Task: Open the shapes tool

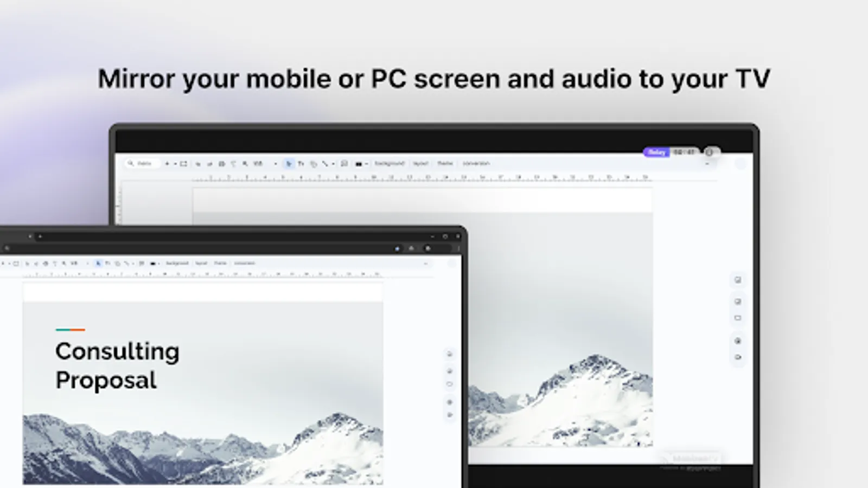Action: click(x=312, y=163)
